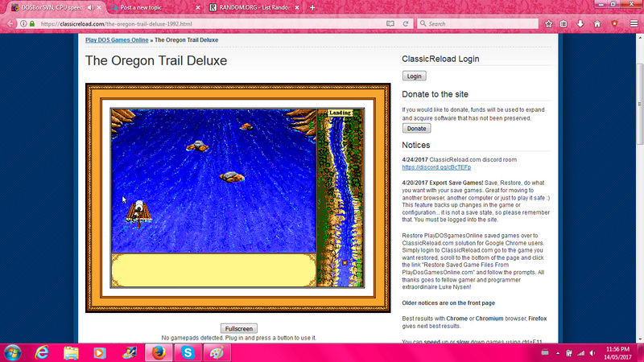Close the Post a new topic tab

[198, 7]
